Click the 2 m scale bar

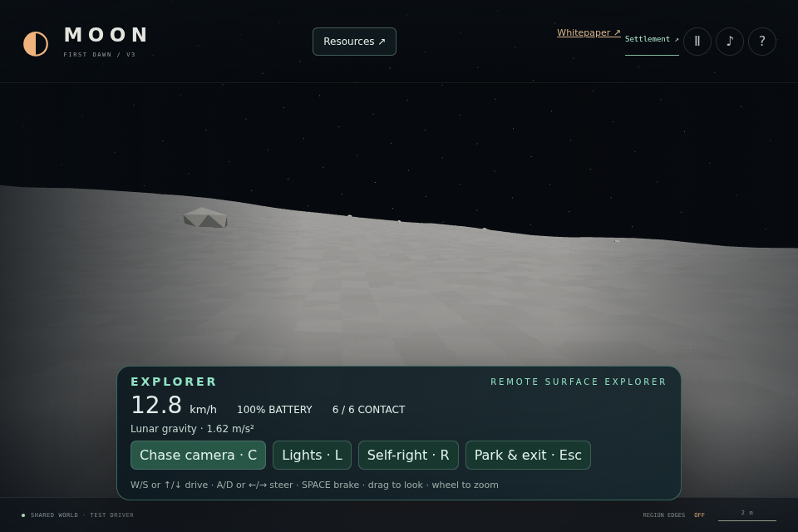tap(747, 515)
